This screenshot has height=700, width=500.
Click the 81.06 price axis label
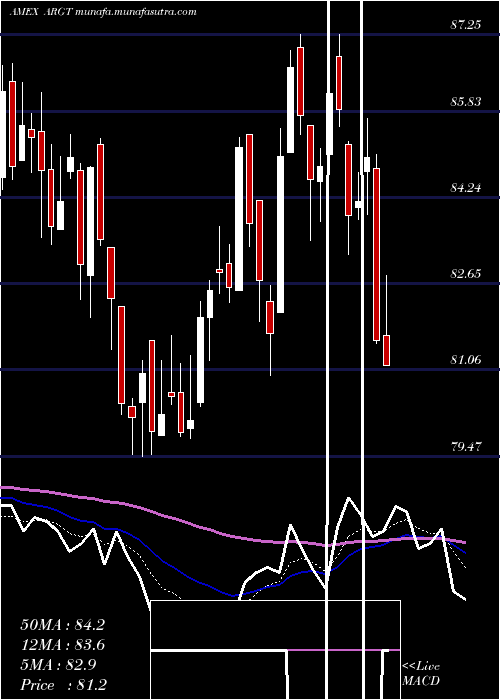(x=466, y=360)
